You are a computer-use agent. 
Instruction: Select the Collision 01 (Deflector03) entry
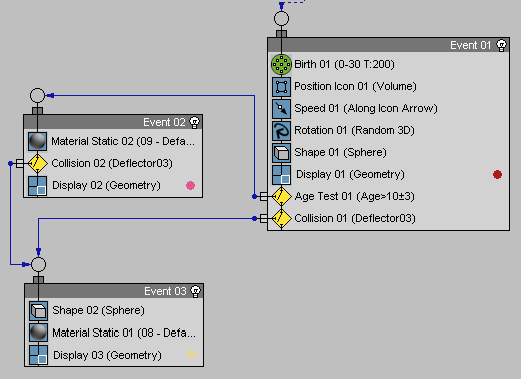355,218
